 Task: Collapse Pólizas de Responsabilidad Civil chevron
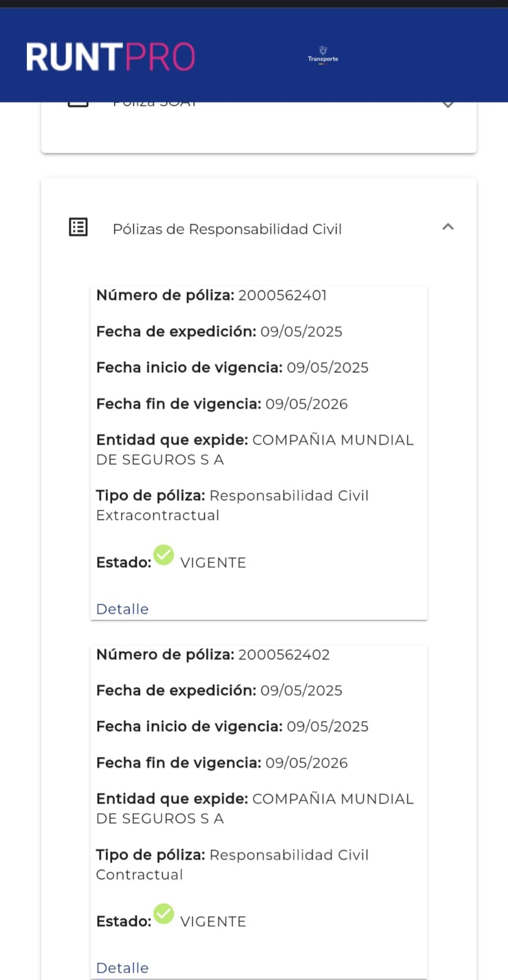point(448,227)
